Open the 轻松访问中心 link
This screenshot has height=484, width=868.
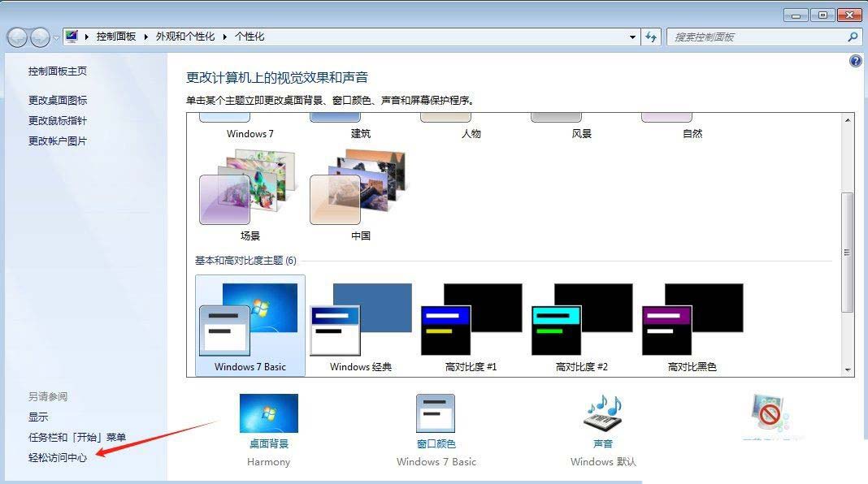[x=58, y=457]
